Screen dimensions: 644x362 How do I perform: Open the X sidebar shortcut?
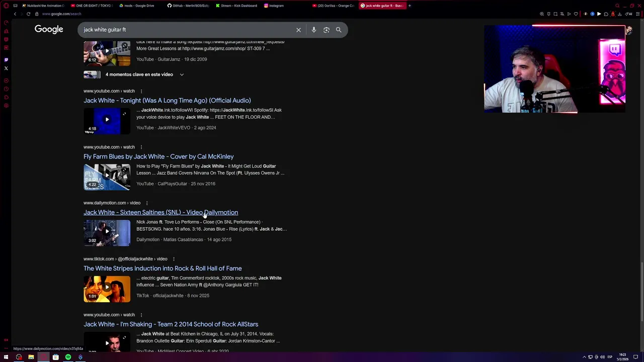[x=6, y=68]
